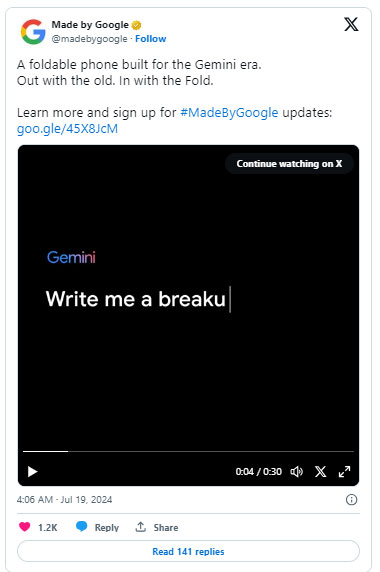Click the tweet info circle icon
This screenshot has width=380, height=572.
[x=351, y=500]
